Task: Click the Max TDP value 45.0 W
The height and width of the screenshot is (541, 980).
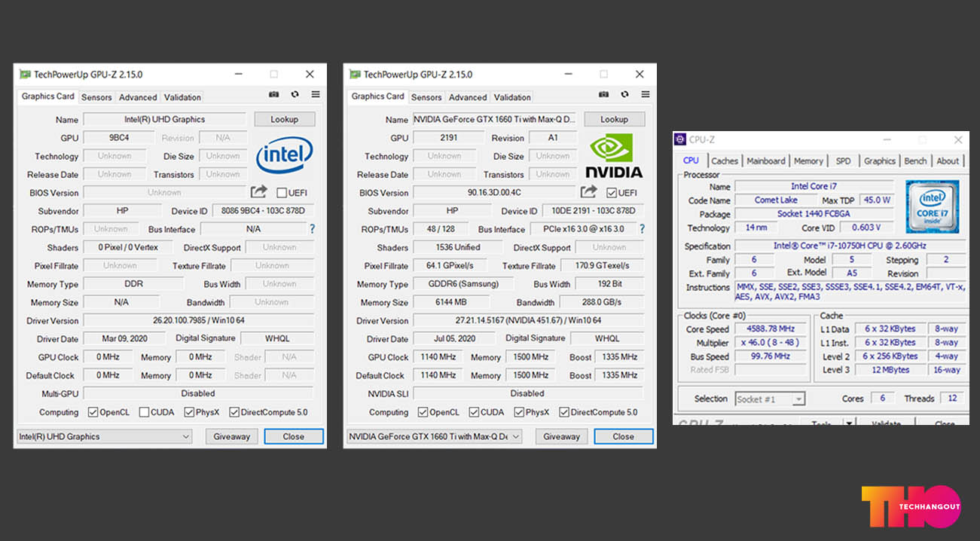Action: pyautogui.click(x=876, y=200)
